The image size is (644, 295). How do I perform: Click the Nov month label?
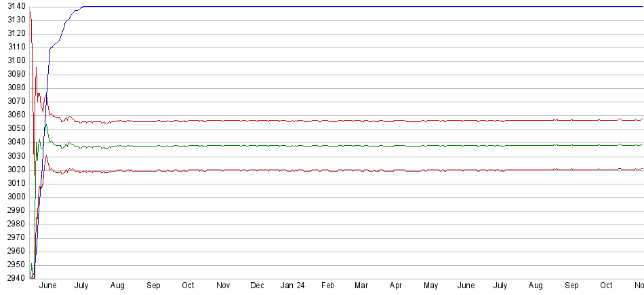[223, 286]
